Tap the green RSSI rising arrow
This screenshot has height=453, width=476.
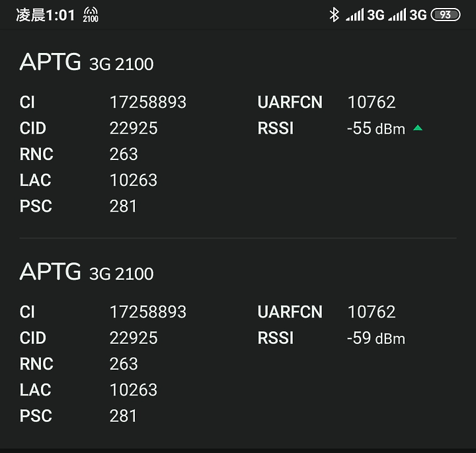418,128
